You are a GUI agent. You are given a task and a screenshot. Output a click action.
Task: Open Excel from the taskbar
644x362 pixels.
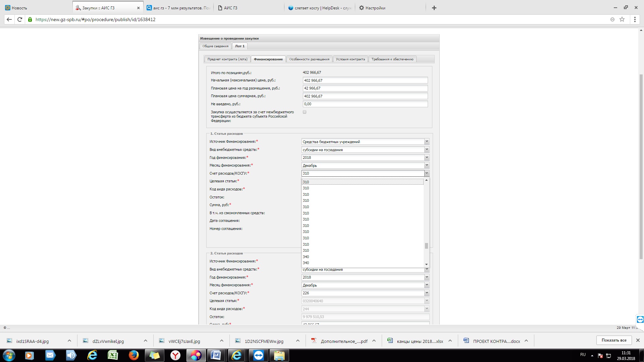click(x=113, y=355)
